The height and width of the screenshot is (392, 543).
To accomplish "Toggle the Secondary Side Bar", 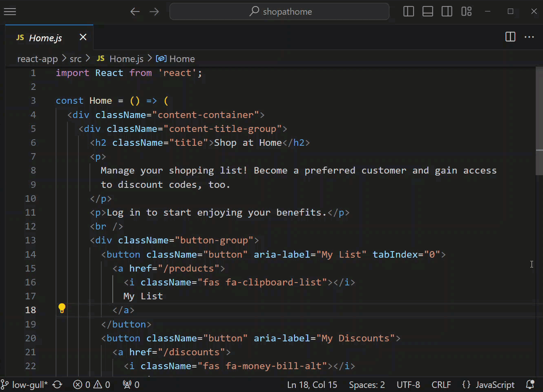I will 447,11.
